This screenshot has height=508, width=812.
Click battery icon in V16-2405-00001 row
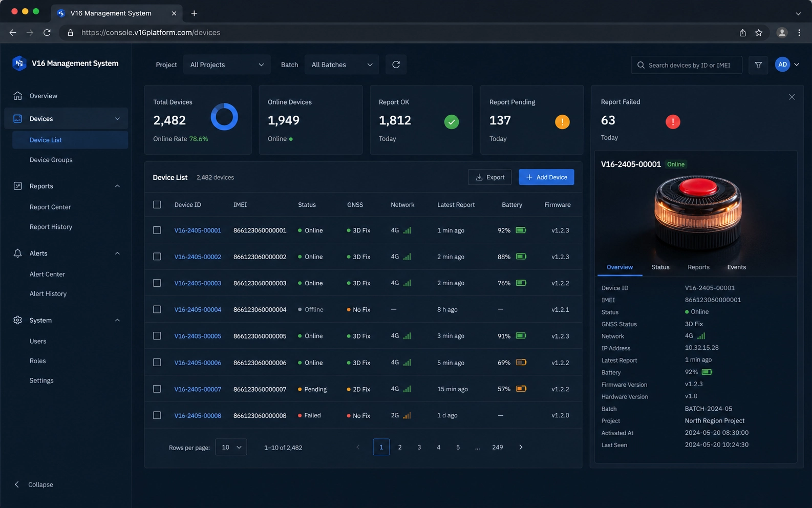pos(521,230)
